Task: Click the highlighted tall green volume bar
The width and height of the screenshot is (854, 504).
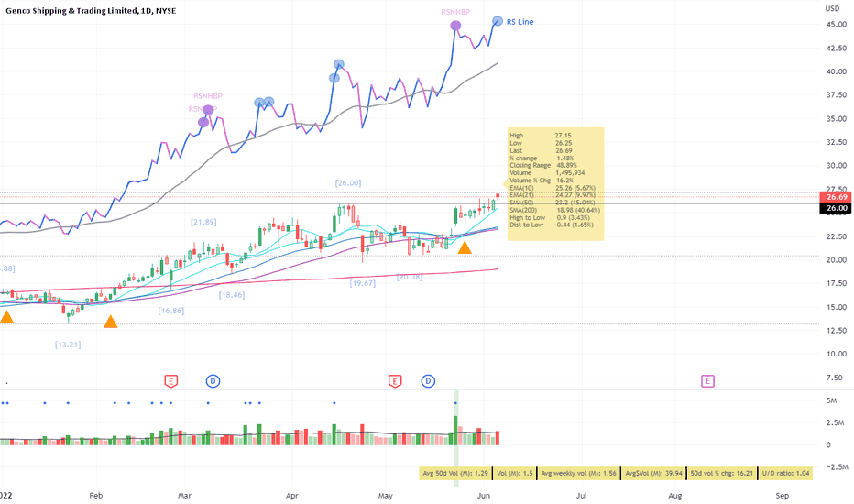Action: (x=455, y=431)
